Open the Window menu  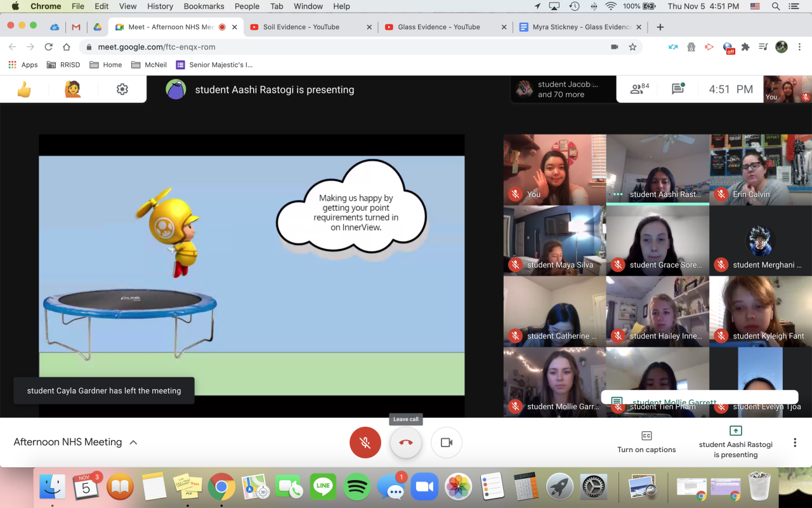tap(308, 6)
